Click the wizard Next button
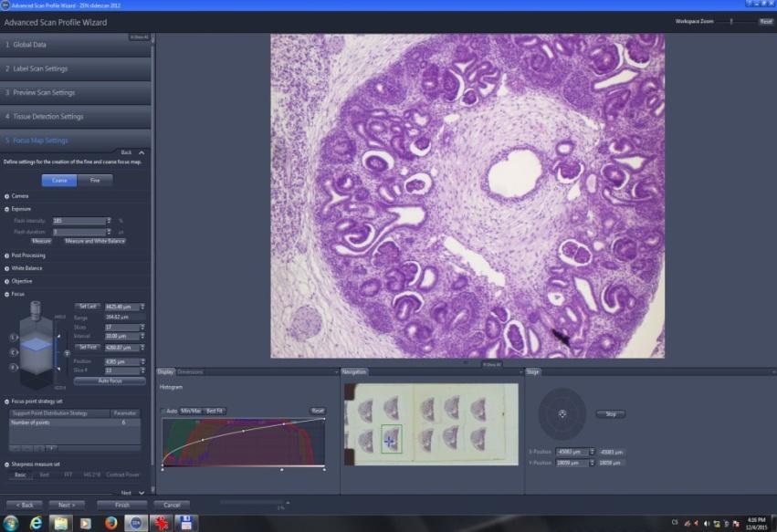This screenshot has height=532, width=777. click(x=67, y=506)
